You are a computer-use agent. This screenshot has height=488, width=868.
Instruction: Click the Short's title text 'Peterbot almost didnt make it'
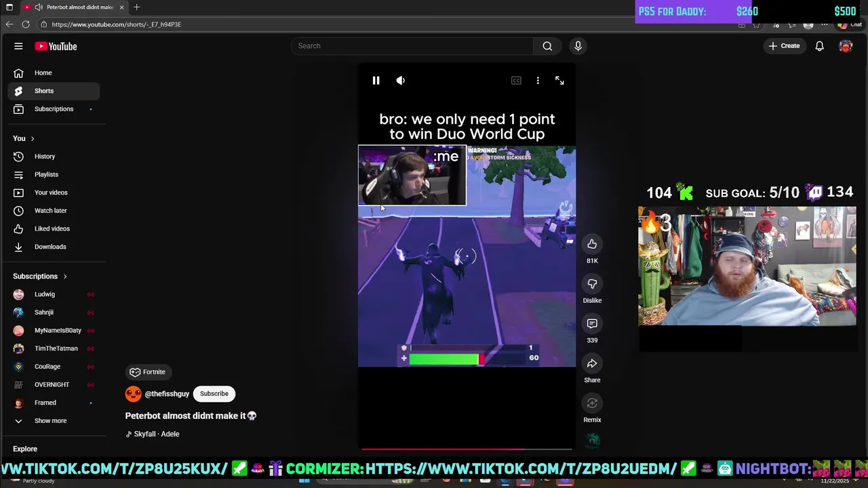tap(185, 415)
